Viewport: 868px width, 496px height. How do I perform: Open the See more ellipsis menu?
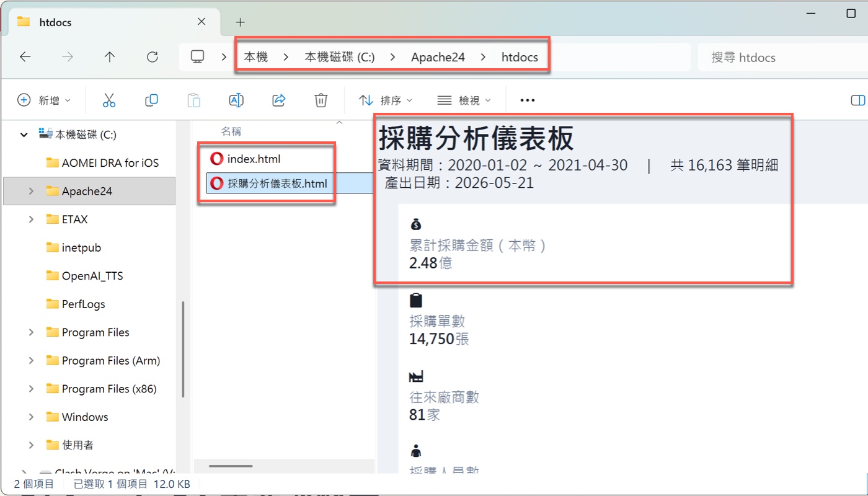(527, 100)
